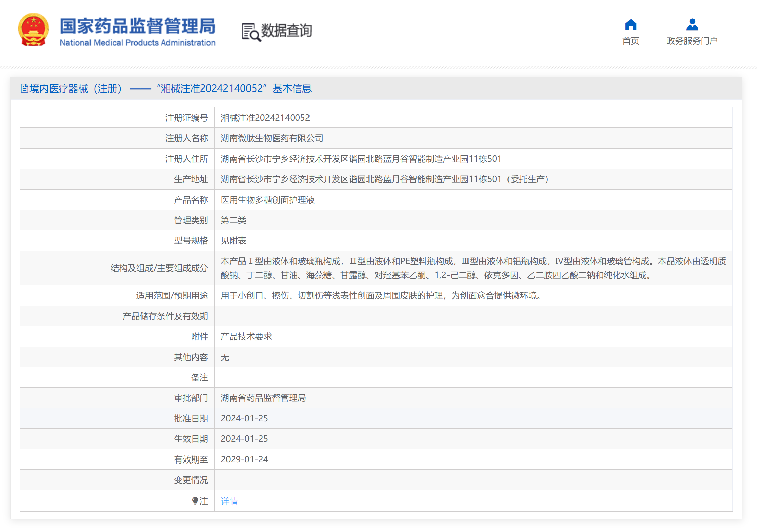The image size is (757, 532).
Task: Open 政务服务门户 navigation item
Action: (x=692, y=41)
